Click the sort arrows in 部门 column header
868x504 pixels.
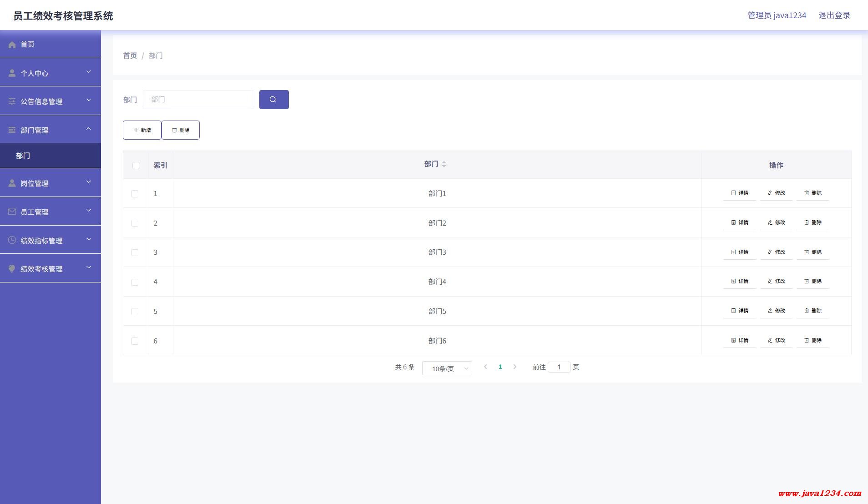tap(444, 164)
